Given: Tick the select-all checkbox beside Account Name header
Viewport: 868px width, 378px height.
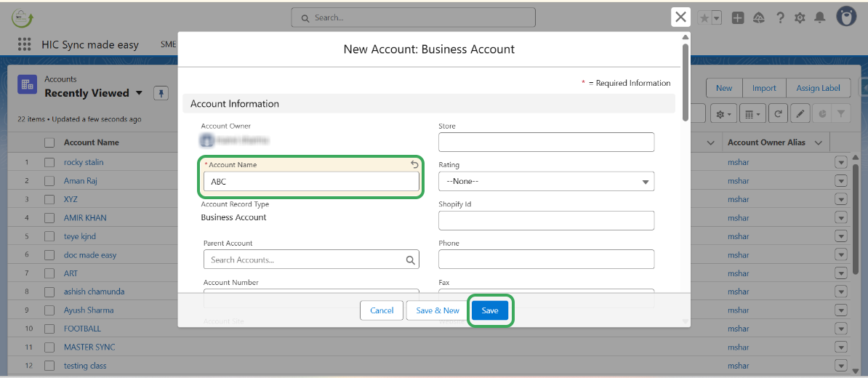Looking at the screenshot, I should pyautogui.click(x=49, y=142).
